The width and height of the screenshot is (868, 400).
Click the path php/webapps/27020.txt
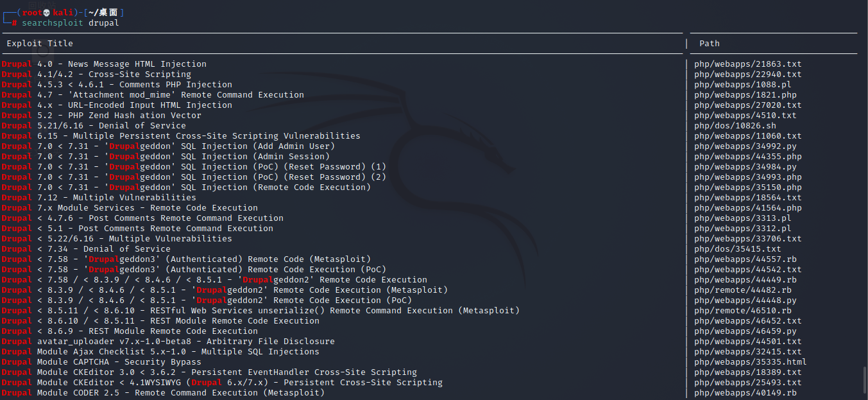coord(748,105)
